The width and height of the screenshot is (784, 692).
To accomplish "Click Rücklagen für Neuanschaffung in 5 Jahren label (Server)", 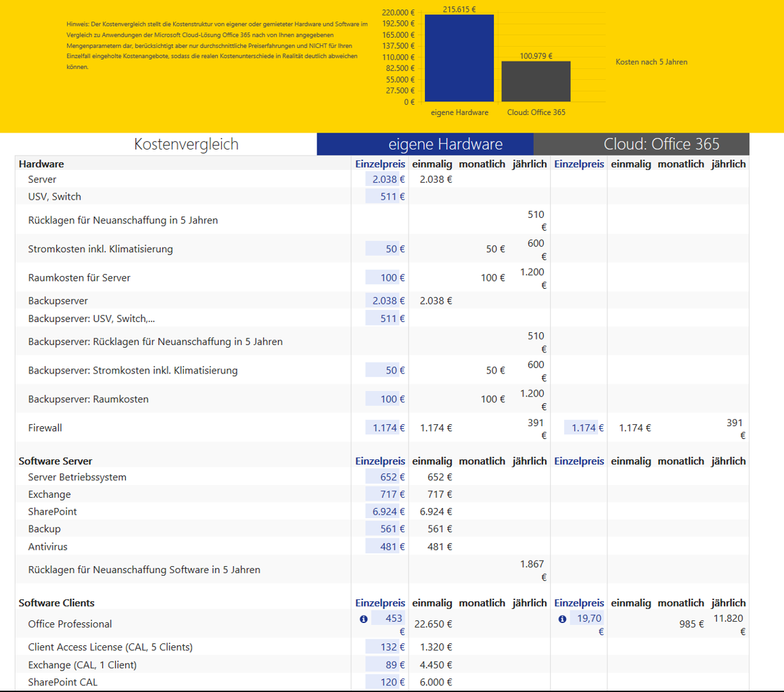I will tap(123, 220).
